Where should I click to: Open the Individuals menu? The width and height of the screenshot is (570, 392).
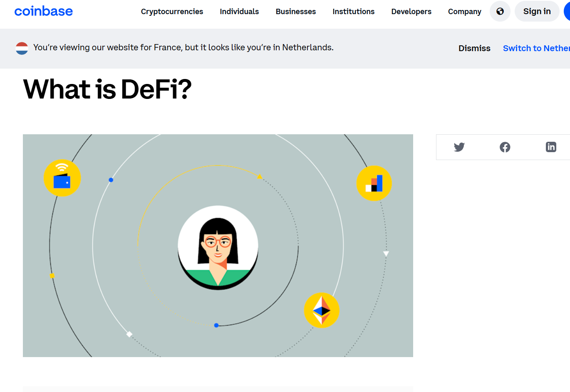click(x=239, y=12)
